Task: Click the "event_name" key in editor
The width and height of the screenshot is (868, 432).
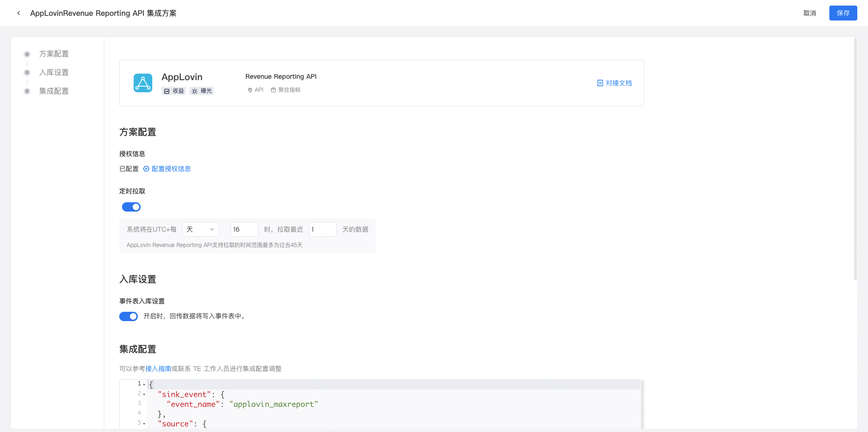Action: (x=193, y=404)
